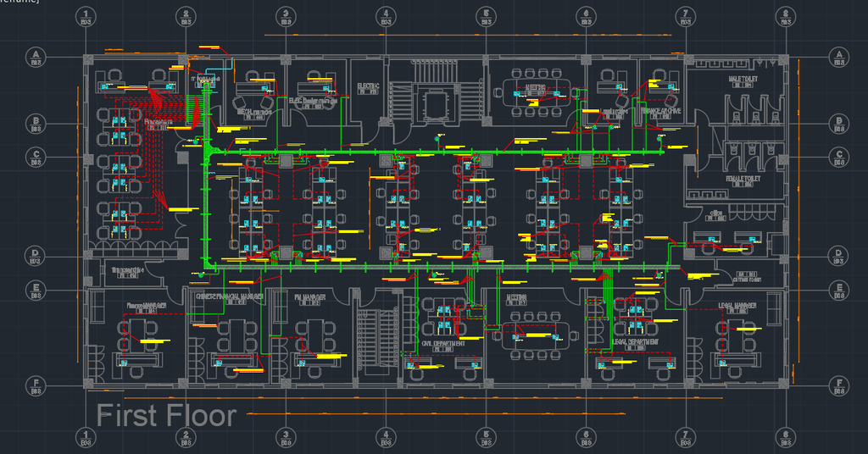This screenshot has height=454, width=868.
Task: Select the MALE TOILET room label
Action: click(x=743, y=79)
